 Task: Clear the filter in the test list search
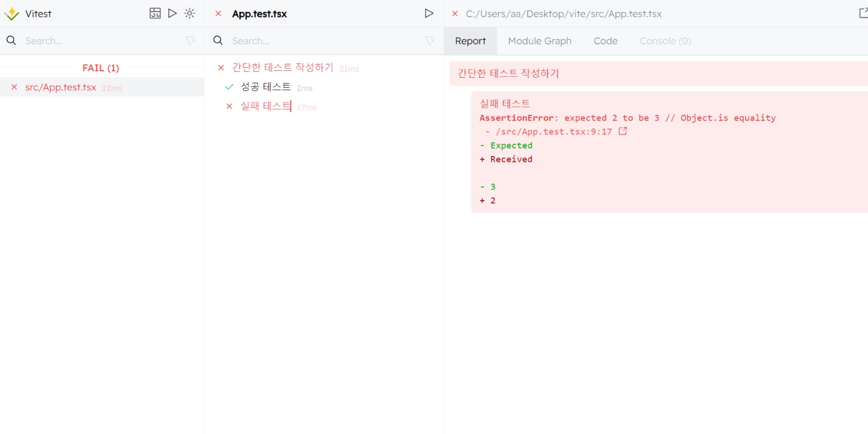tap(430, 41)
